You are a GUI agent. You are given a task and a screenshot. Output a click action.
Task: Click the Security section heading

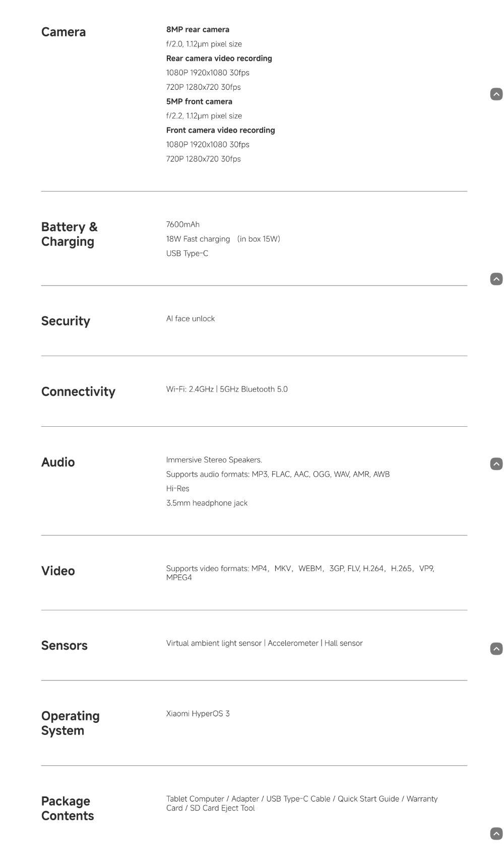[x=66, y=321]
